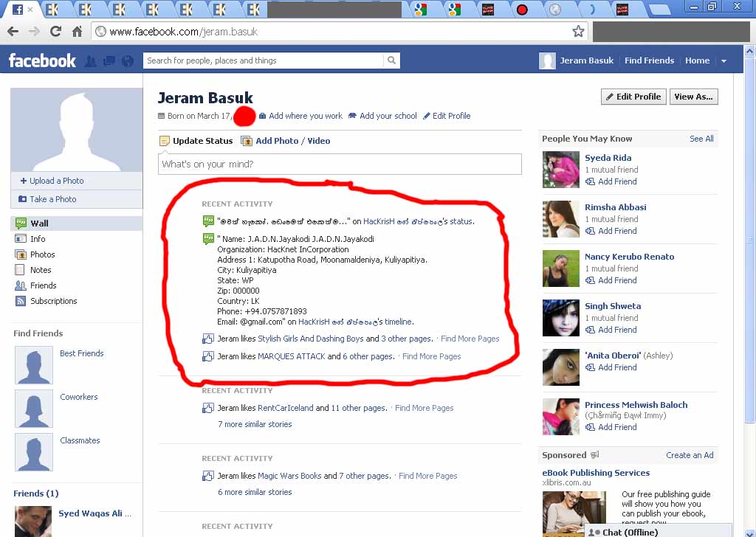Click Find Friends in the top bar
756x537 pixels.
649,60
